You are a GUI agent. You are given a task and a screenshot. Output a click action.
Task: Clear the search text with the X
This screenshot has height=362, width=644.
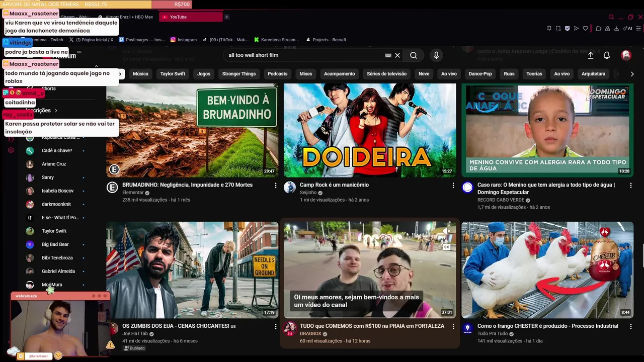(397, 55)
